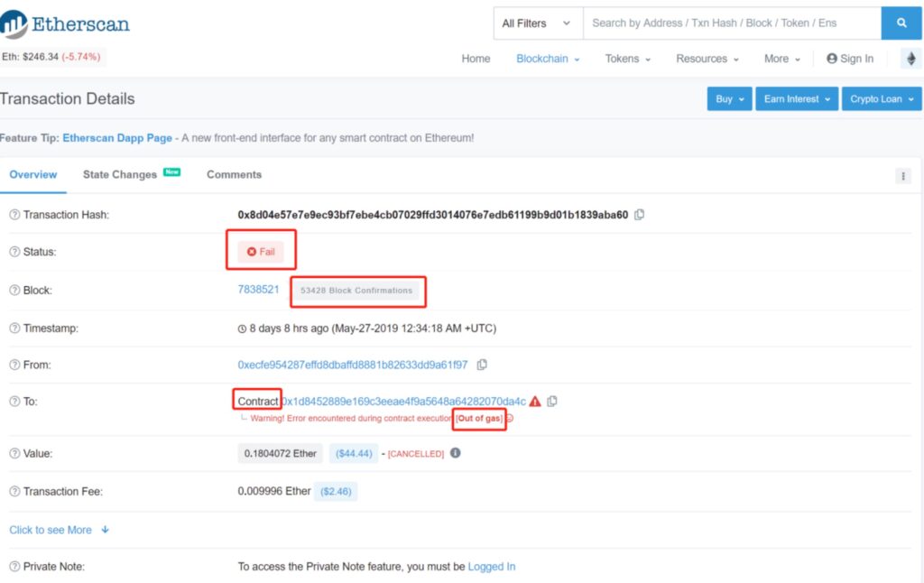The height and width of the screenshot is (583, 924).
Task: Expand Click to see More details
Action: tap(59, 530)
